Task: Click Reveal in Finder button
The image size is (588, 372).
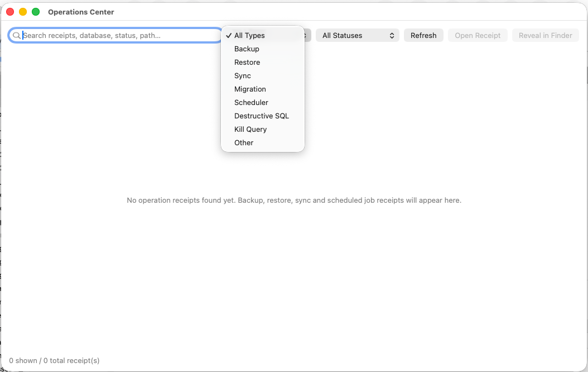Action: [x=545, y=35]
